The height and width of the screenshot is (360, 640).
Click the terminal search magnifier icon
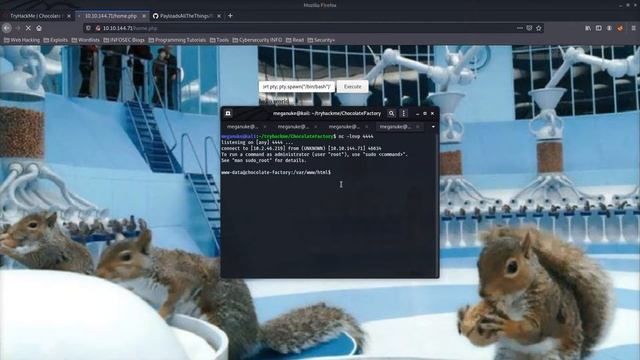pos(391,113)
